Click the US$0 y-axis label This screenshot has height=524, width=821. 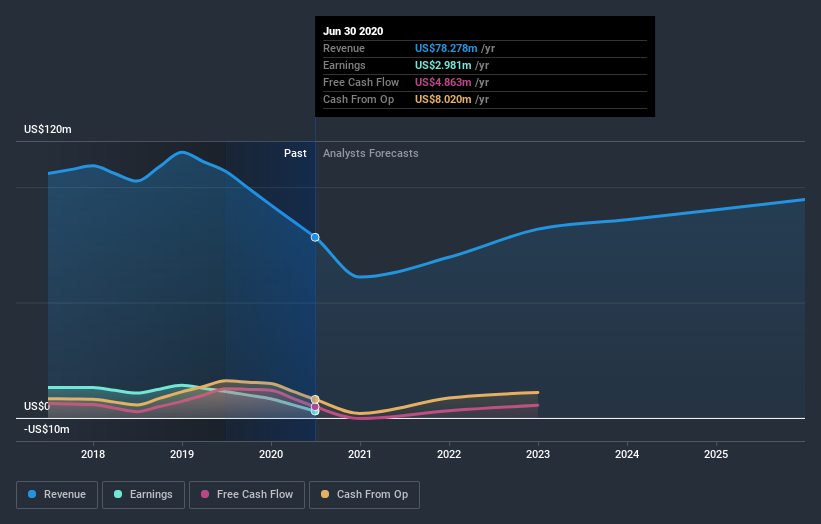37,406
